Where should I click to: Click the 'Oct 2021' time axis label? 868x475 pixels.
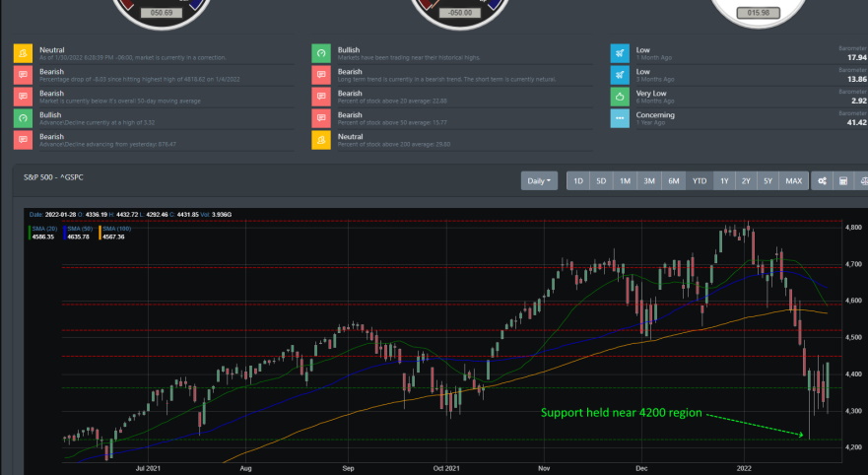446,468
